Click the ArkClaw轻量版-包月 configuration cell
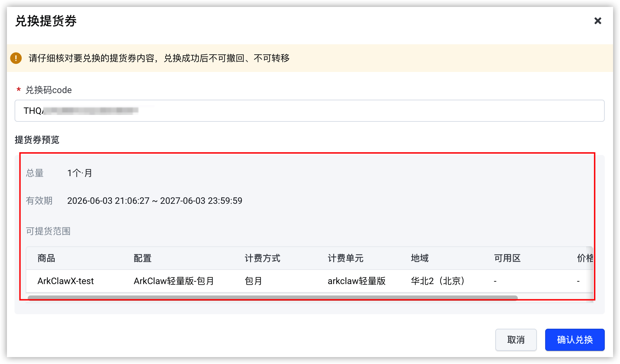This screenshot has height=364, width=620. pos(174,281)
